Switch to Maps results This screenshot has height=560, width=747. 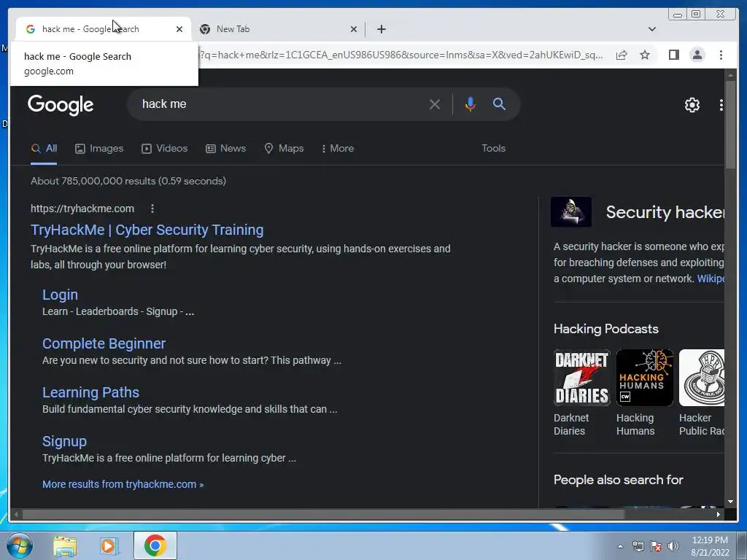[x=284, y=149]
